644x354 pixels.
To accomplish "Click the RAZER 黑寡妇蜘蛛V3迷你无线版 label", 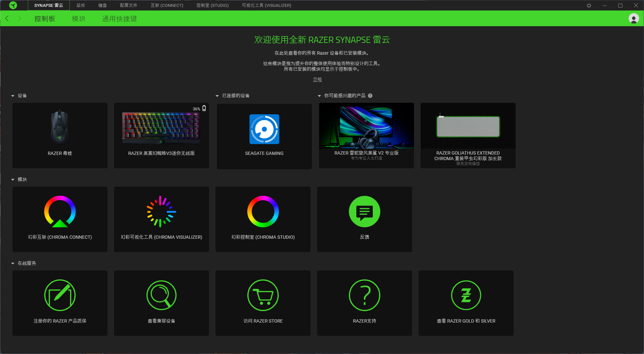I will tap(161, 153).
